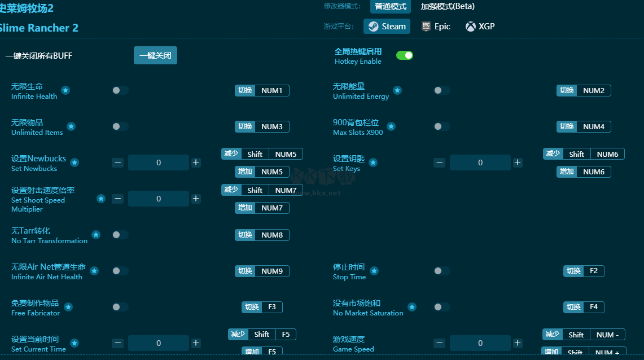
Task: Click the NUM3 hotkey button for Unlimited Items
Action: [x=262, y=126]
